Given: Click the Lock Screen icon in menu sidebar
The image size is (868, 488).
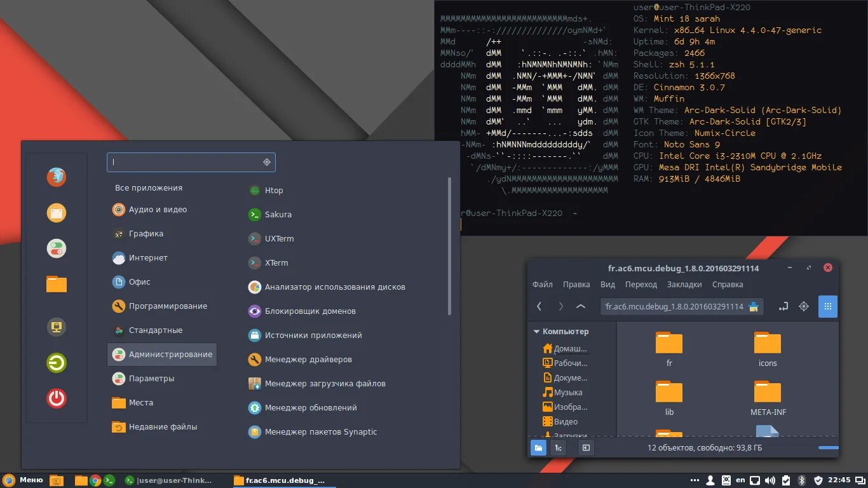Looking at the screenshot, I should (x=57, y=327).
